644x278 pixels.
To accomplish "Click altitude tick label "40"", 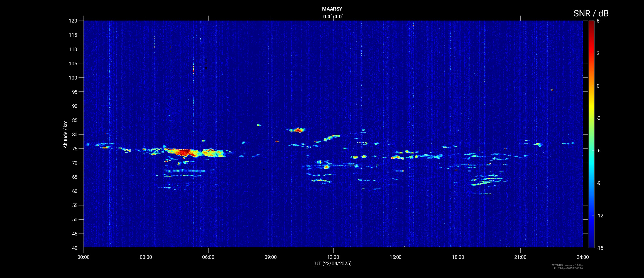I will tap(74, 248).
